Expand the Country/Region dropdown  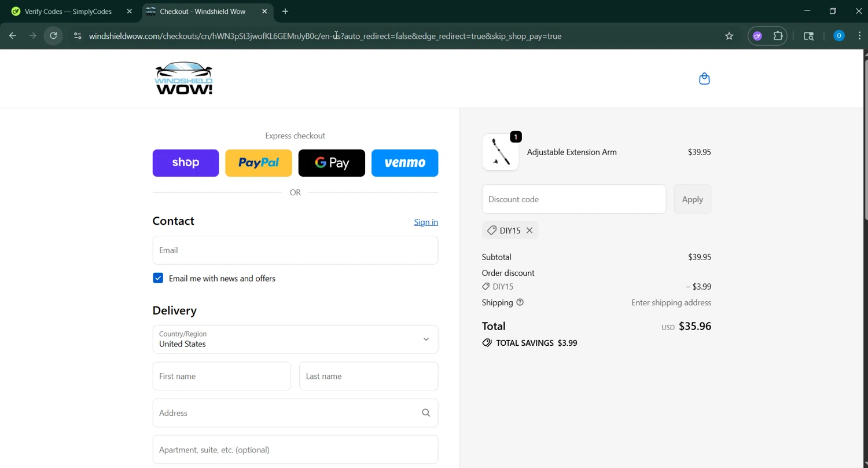coord(295,339)
